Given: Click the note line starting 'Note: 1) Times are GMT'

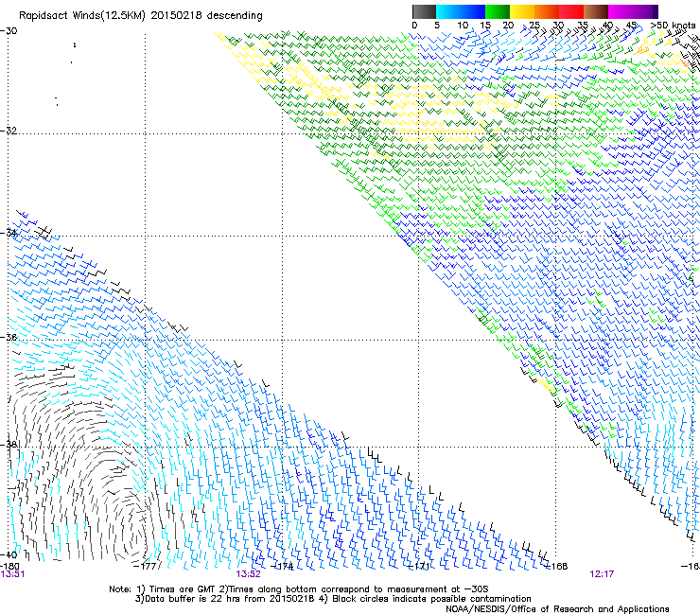Looking at the screenshot, I should [299, 589].
